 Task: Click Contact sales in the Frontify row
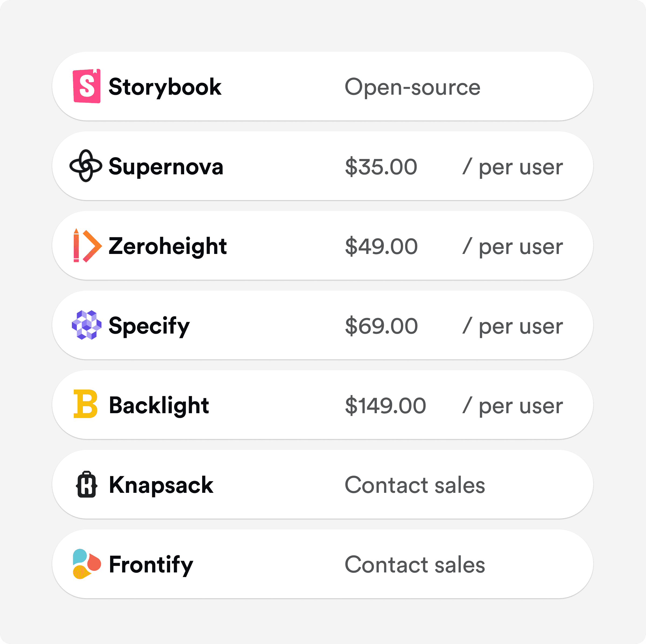(x=415, y=564)
